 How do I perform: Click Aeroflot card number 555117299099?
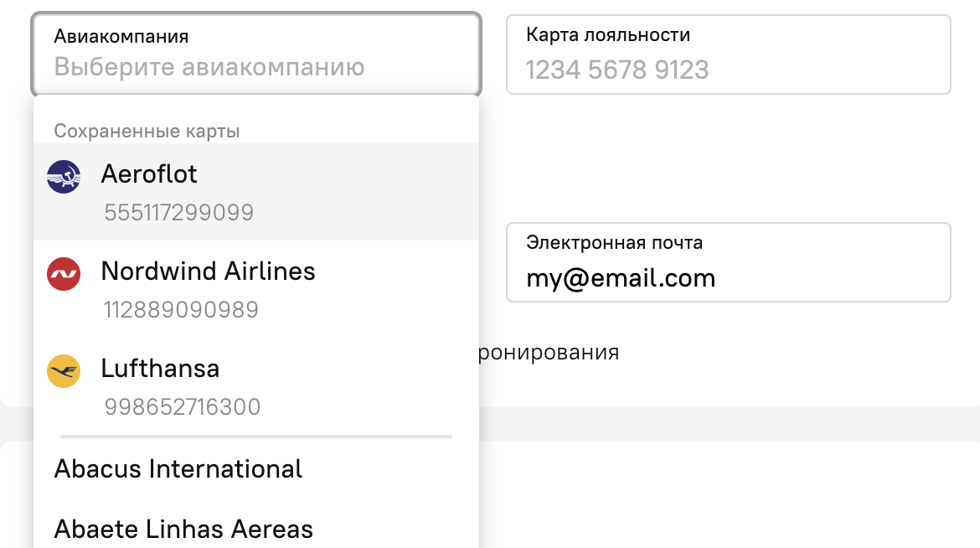[x=178, y=213]
